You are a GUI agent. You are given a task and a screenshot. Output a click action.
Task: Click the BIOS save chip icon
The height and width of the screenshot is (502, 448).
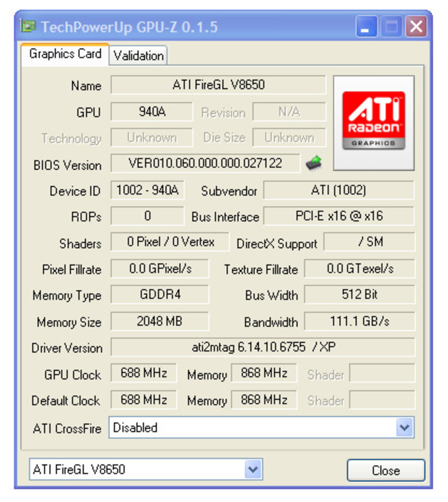pyautogui.click(x=314, y=163)
